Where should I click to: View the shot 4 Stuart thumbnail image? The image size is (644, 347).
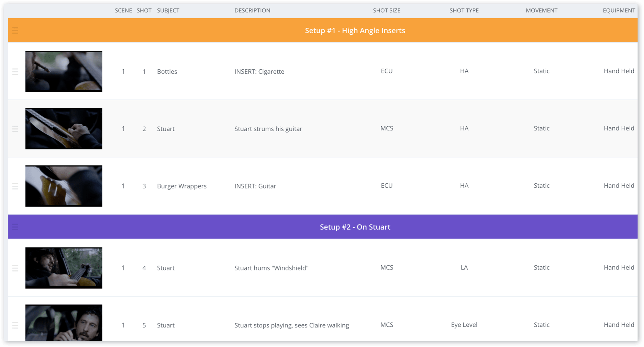pyautogui.click(x=64, y=268)
